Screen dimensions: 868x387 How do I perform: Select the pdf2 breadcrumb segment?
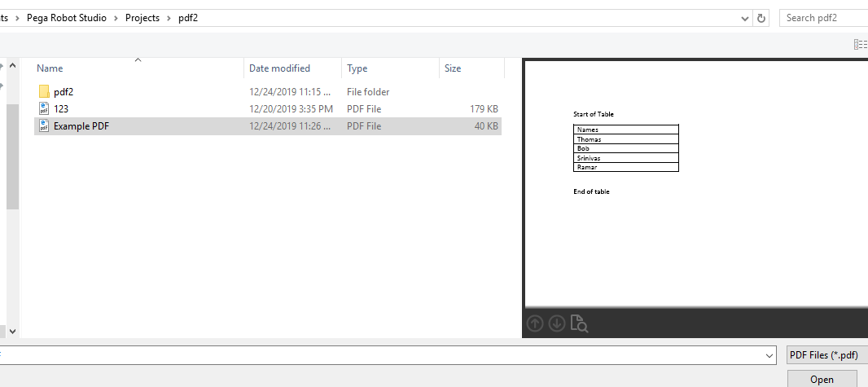pyautogui.click(x=188, y=18)
